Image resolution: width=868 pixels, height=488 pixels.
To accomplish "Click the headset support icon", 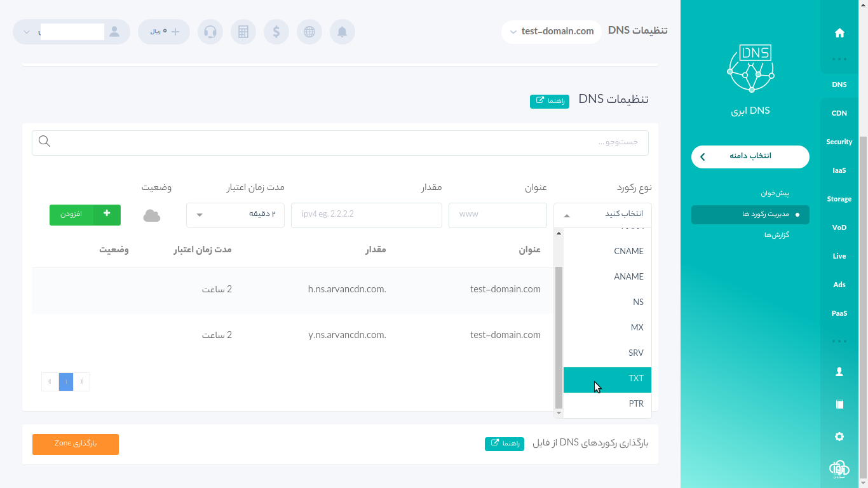I will 210,32.
